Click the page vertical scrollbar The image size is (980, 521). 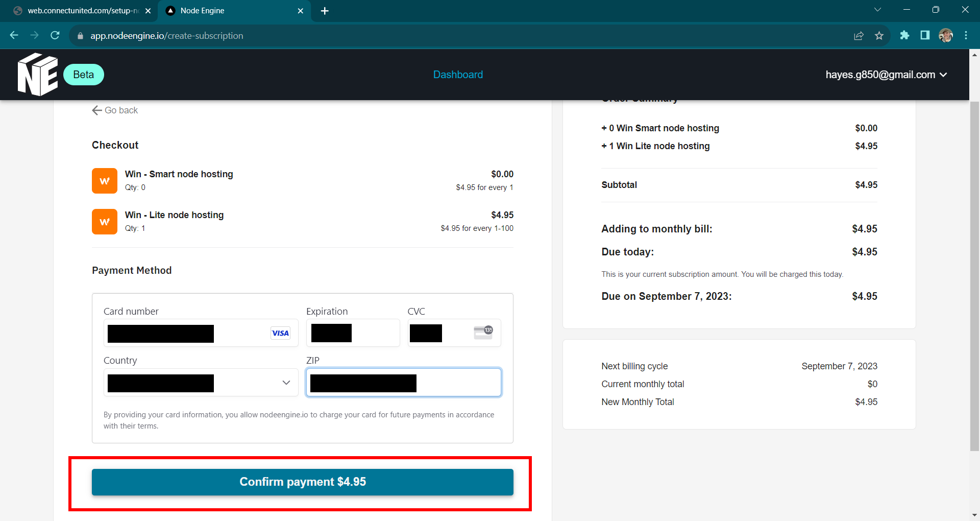(974, 276)
